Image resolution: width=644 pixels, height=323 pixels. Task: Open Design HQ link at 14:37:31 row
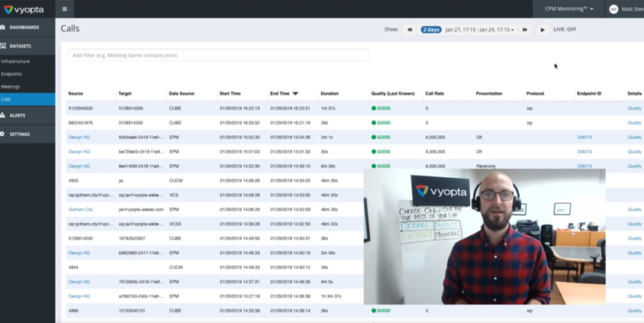[79, 282]
